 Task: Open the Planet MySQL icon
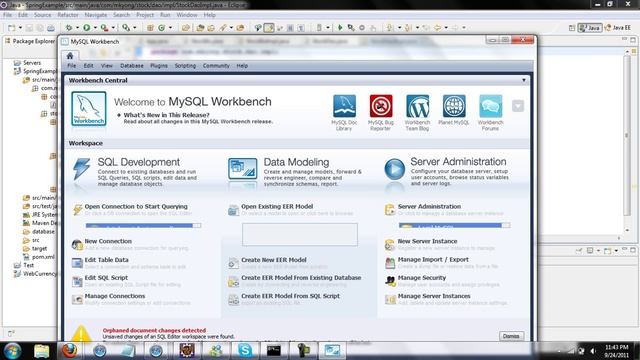click(x=454, y=106)
